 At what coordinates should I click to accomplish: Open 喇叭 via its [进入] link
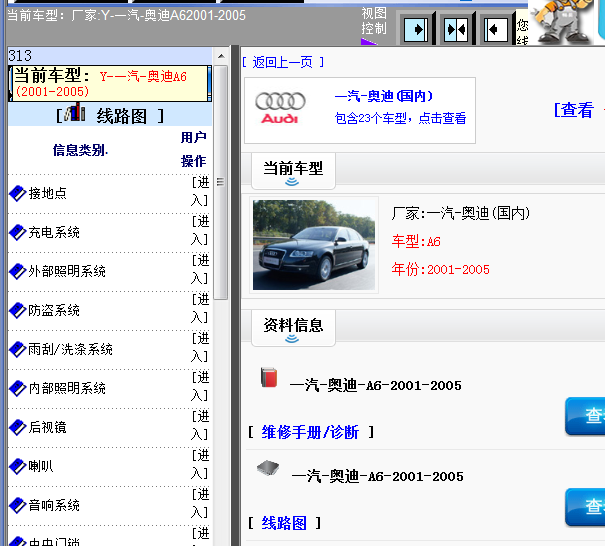click(200, 464)
